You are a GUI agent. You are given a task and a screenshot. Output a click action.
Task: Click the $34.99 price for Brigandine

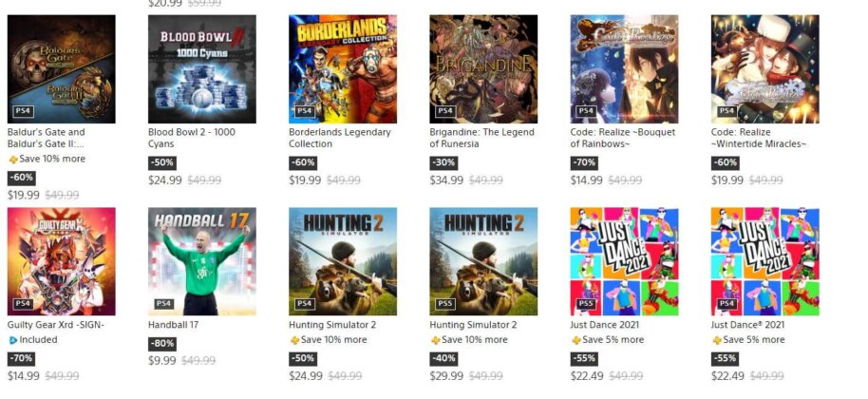pyautogui.click(x=446, y=180)
